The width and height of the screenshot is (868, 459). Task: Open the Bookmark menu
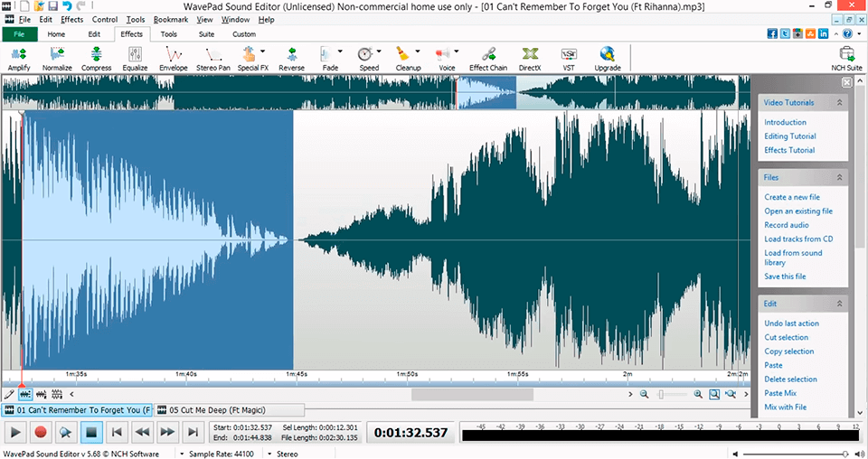(x=171, y=19)
